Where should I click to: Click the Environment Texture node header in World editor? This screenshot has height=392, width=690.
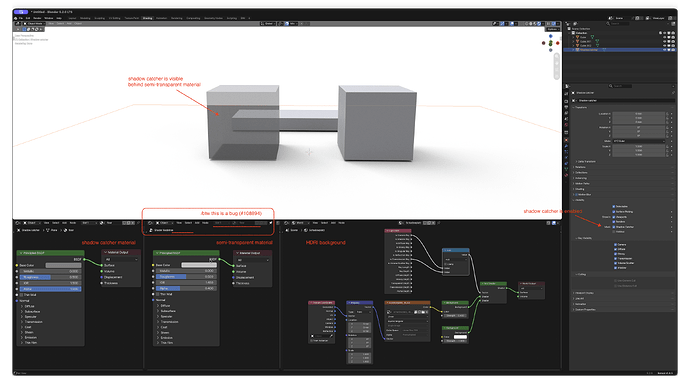(407, 303)
